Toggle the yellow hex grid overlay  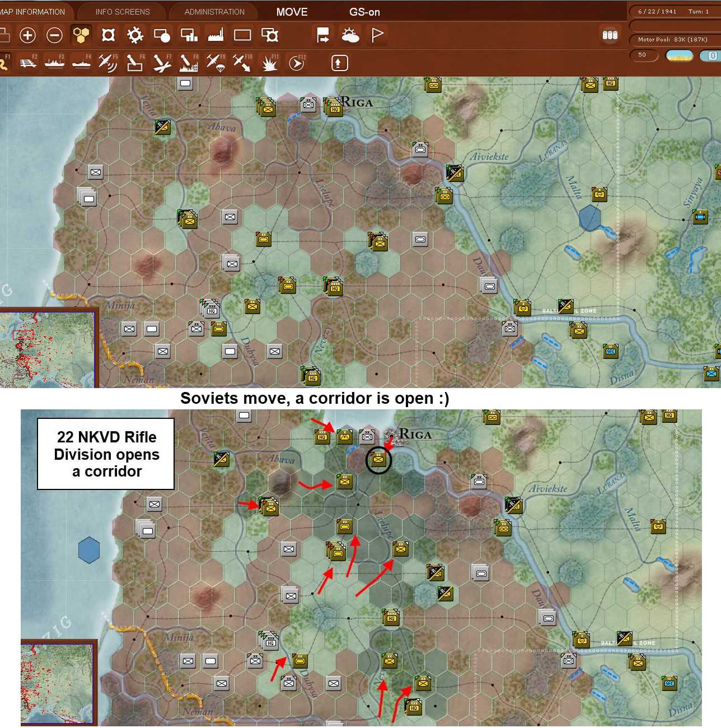81,35
